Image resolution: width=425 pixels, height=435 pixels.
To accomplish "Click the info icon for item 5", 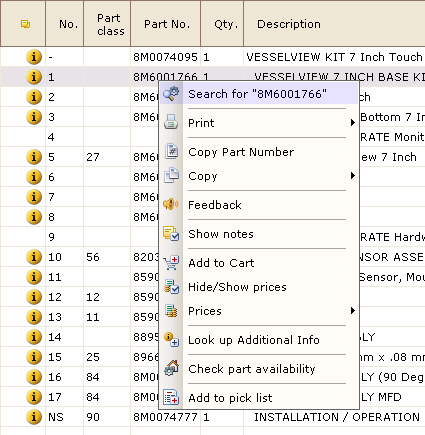I will click(x=34, y=157).
